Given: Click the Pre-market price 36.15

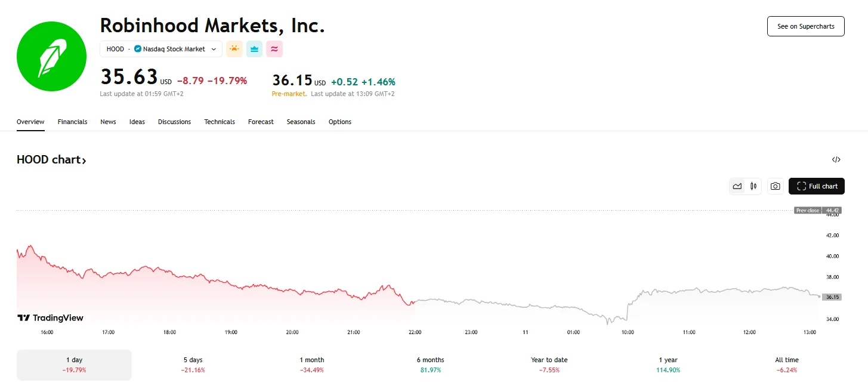Looking at the screenshot, I should 292,80.
